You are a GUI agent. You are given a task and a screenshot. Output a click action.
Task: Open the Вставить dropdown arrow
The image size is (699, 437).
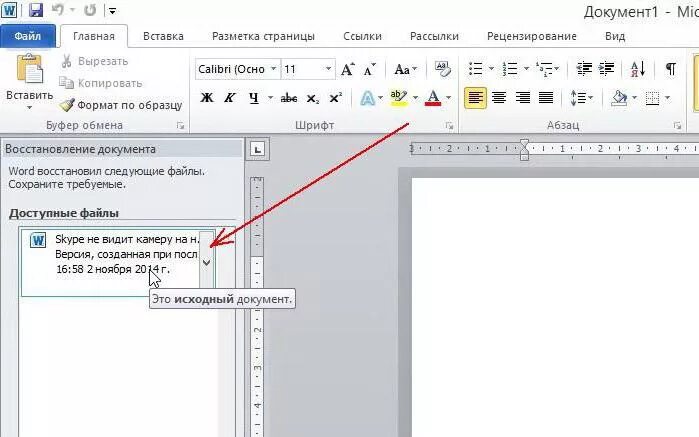coord(29,107)
